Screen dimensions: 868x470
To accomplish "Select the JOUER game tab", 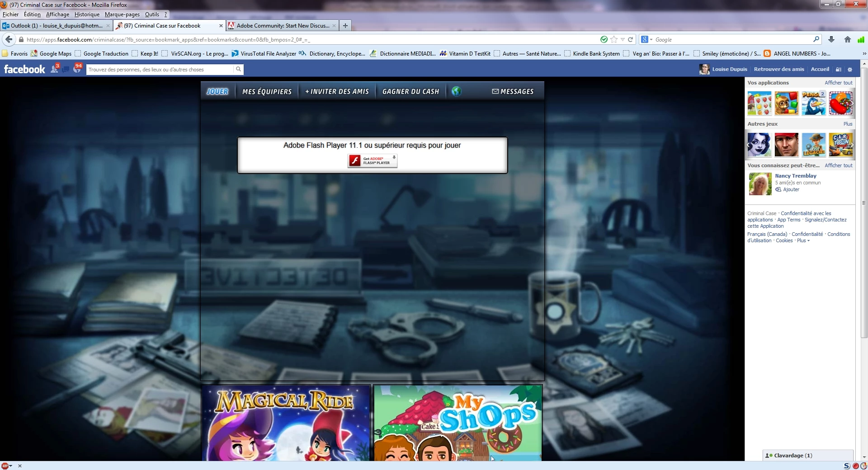I will point(217,91).
